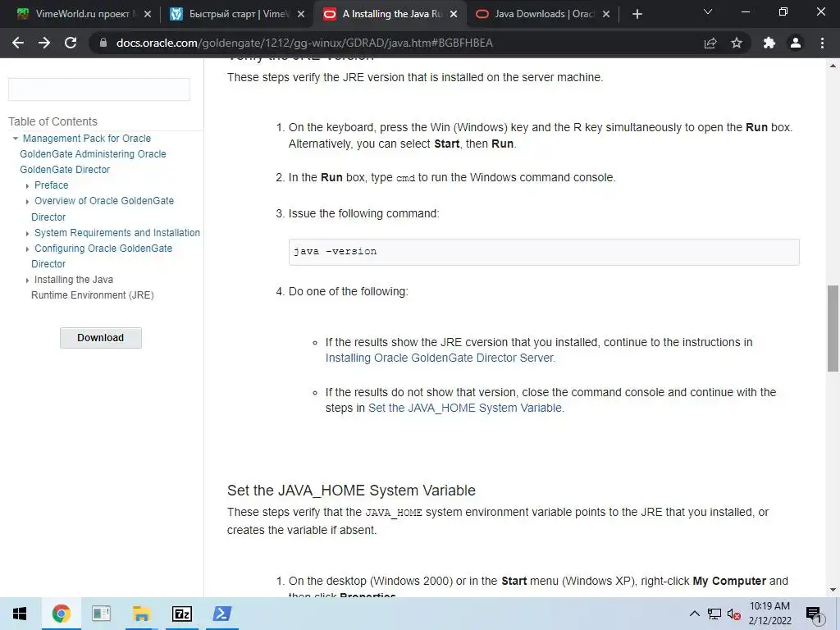The image size is (840, 630).
Task: Go back to the previous page
Action: tap(18, 43)
